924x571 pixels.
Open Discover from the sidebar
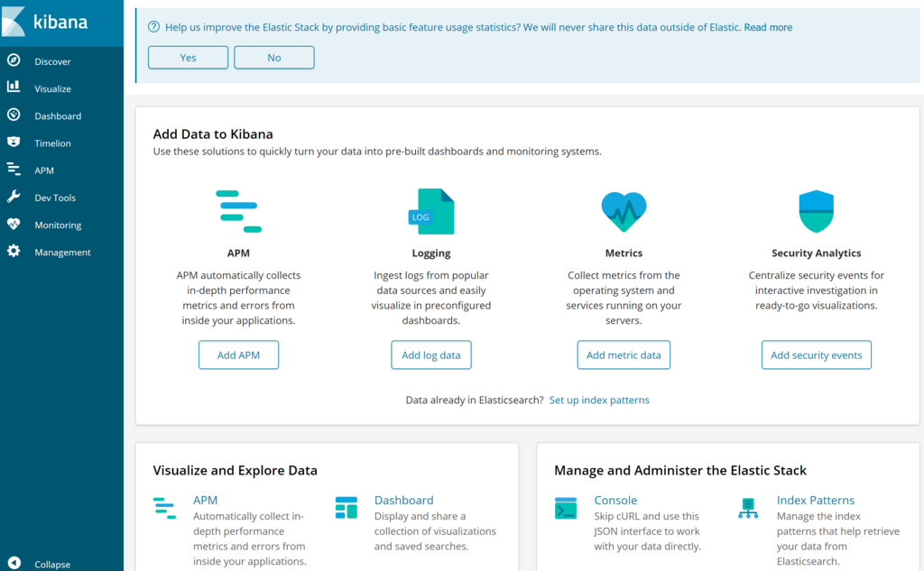point(52,61)
